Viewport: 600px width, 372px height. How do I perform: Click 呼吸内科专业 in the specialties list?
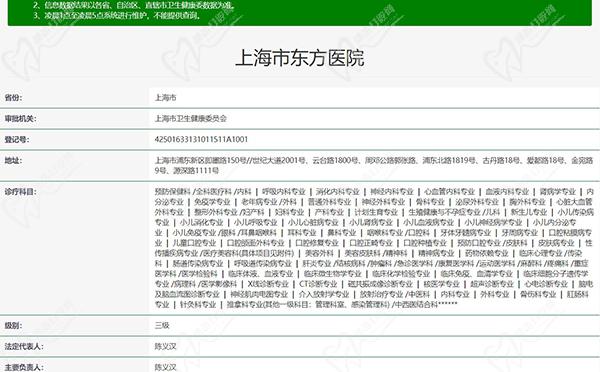pyautogui.click(x=284, y=191)
